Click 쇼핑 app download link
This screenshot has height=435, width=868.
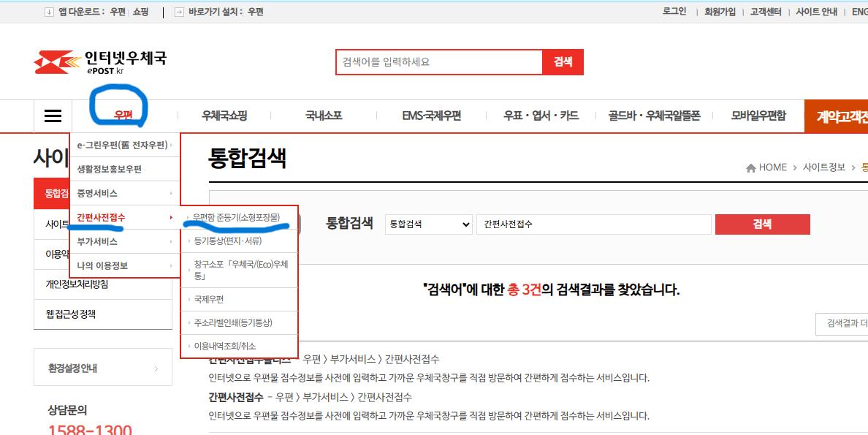click(140, 12)
